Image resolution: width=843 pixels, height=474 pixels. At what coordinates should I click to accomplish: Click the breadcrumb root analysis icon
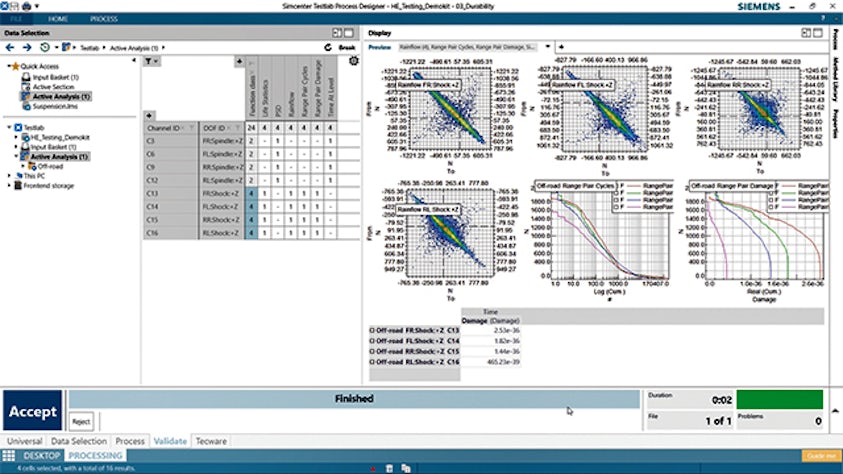tap(66, 48)
